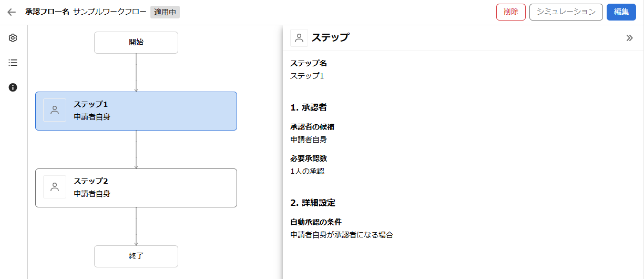644x279 pixels.
Task: Click the ステップ panel title text
Action: (x=330, y=38)
